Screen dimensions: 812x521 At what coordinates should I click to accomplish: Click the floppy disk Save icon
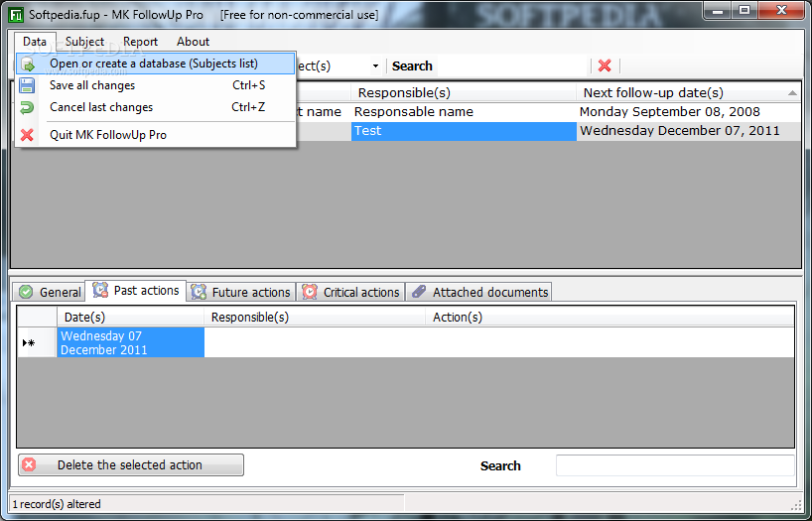tap(27, 85)
